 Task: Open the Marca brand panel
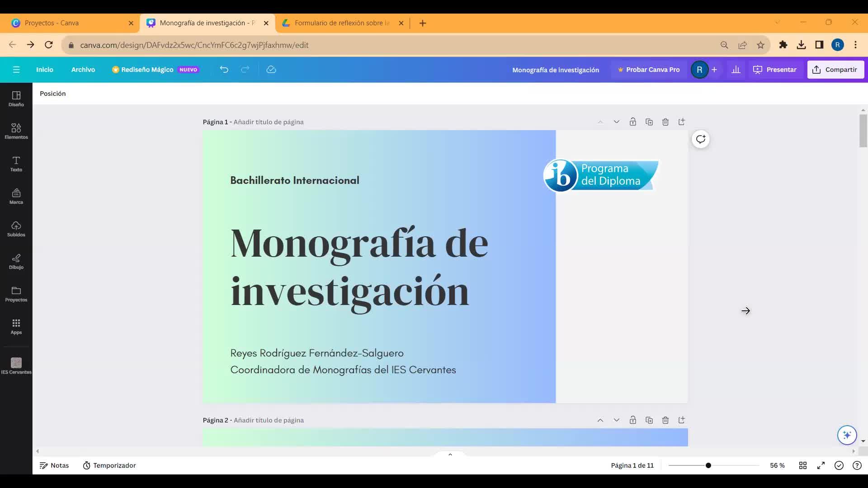16,196
